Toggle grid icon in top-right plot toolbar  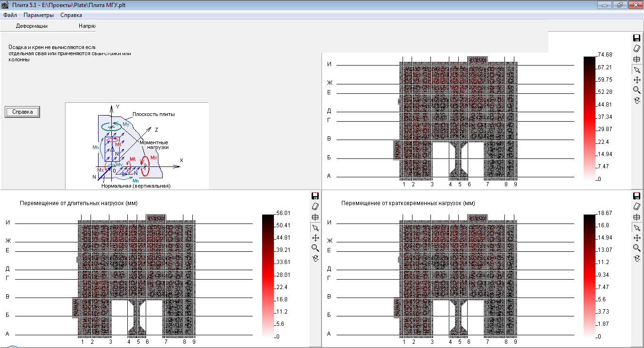pos(637,59)
